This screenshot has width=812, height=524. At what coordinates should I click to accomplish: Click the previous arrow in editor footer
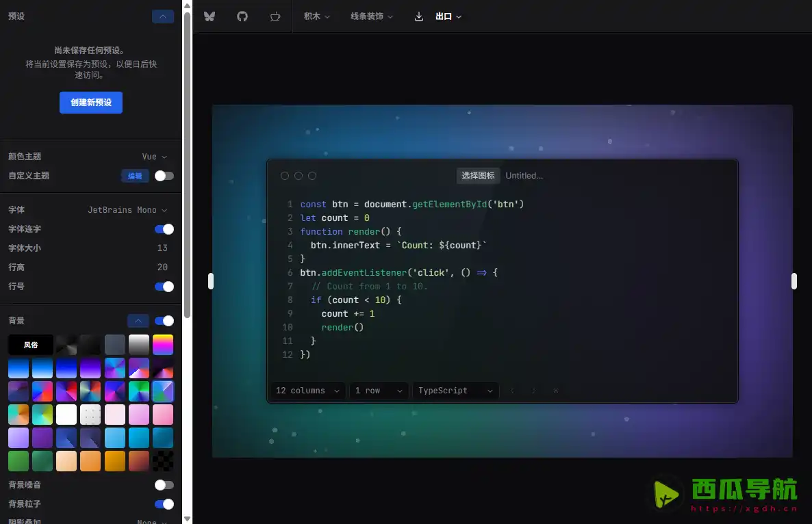[x=512, y=391]
